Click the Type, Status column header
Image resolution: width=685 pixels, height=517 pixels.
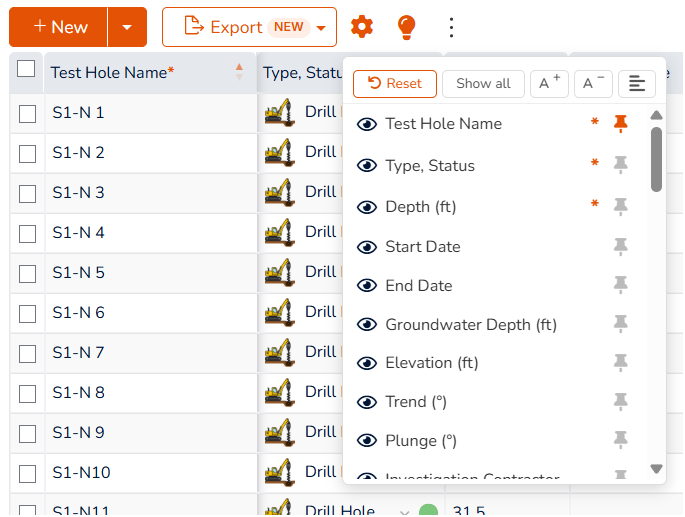tap(301, 73)
